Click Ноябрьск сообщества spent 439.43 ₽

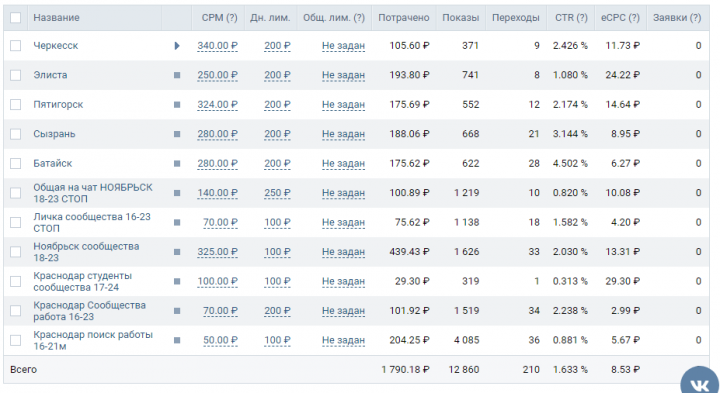pos(410,252)
